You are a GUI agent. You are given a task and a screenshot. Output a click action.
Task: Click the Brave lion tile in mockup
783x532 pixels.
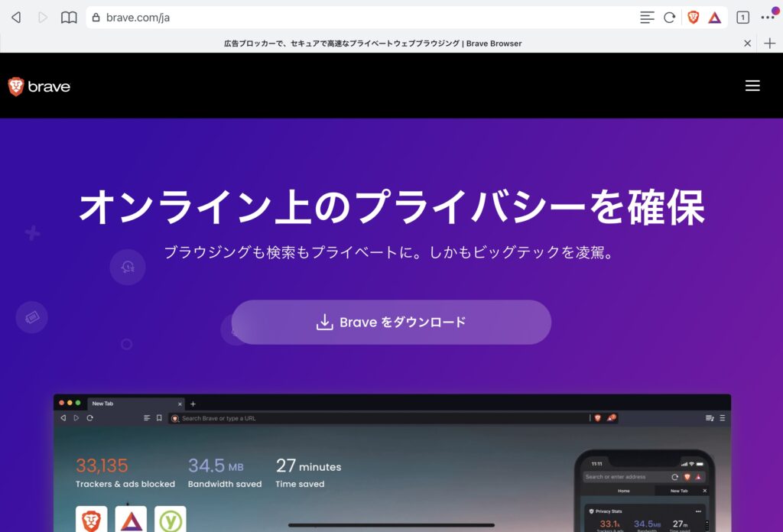(92, 519)
